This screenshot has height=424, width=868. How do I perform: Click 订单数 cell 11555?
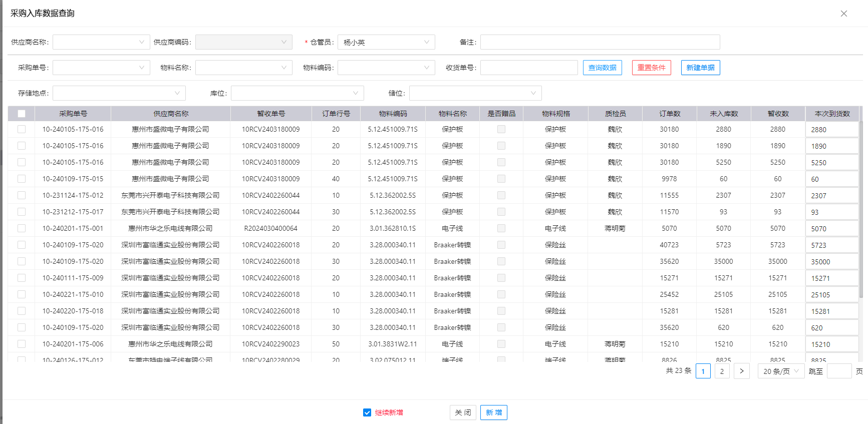[x=669, y=195]
